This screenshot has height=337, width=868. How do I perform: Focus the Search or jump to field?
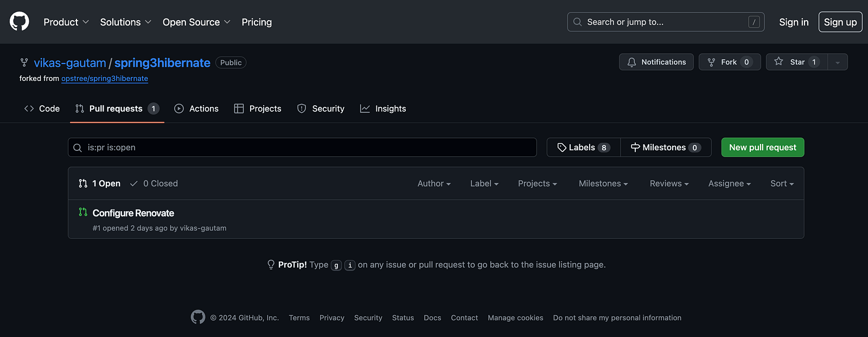point(666,22)
